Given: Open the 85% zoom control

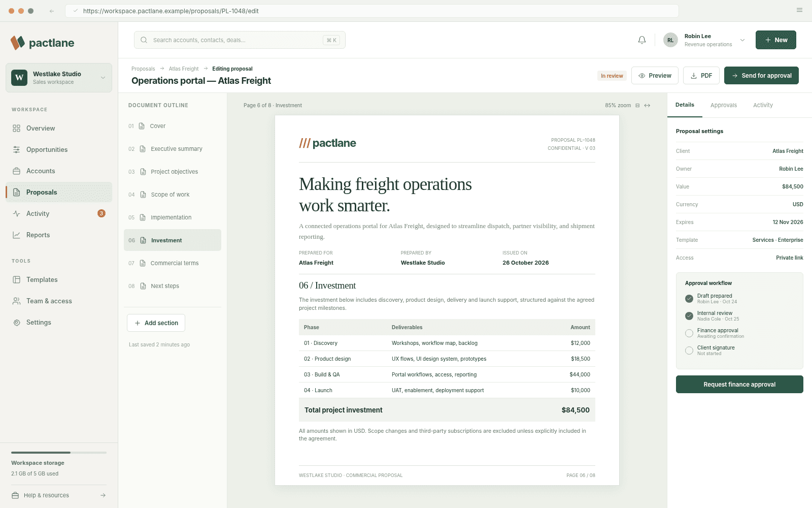Looking at the screenshot, I should 618,106.
